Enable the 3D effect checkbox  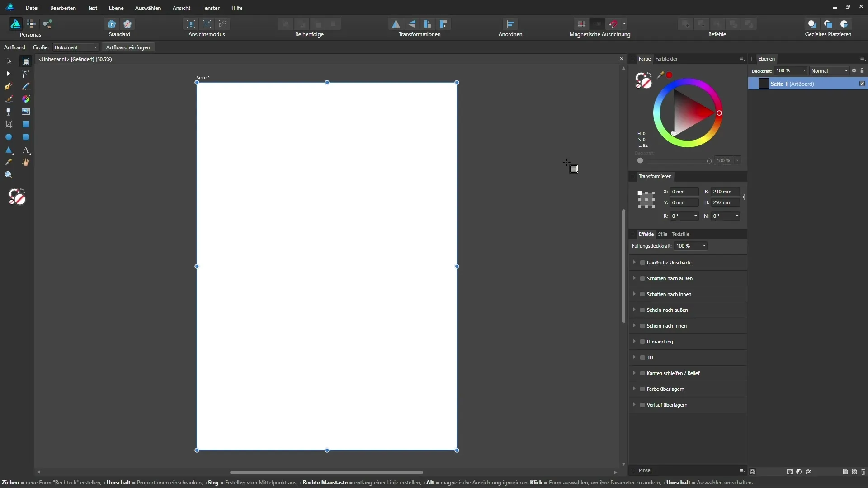point(642,357)
